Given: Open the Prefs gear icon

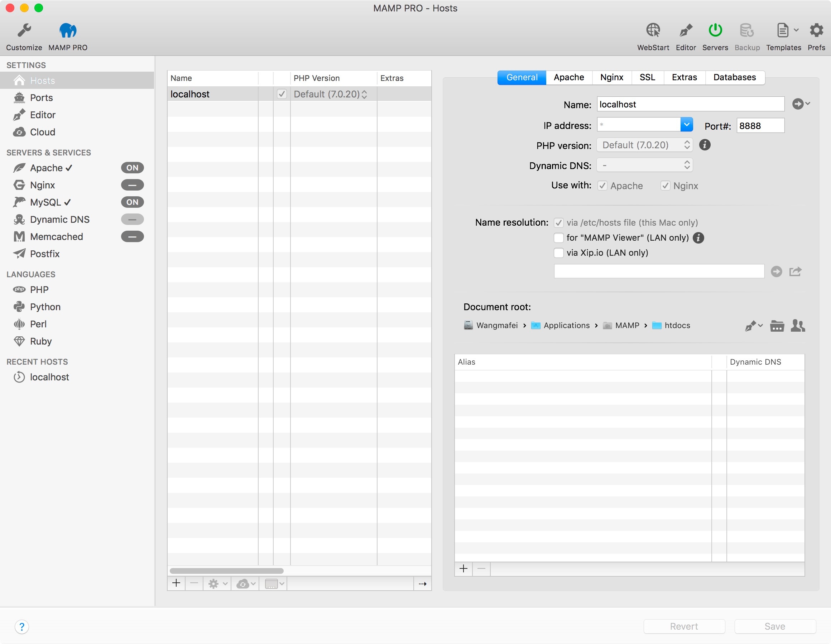Looking at the screenshot, I should 816,30.
